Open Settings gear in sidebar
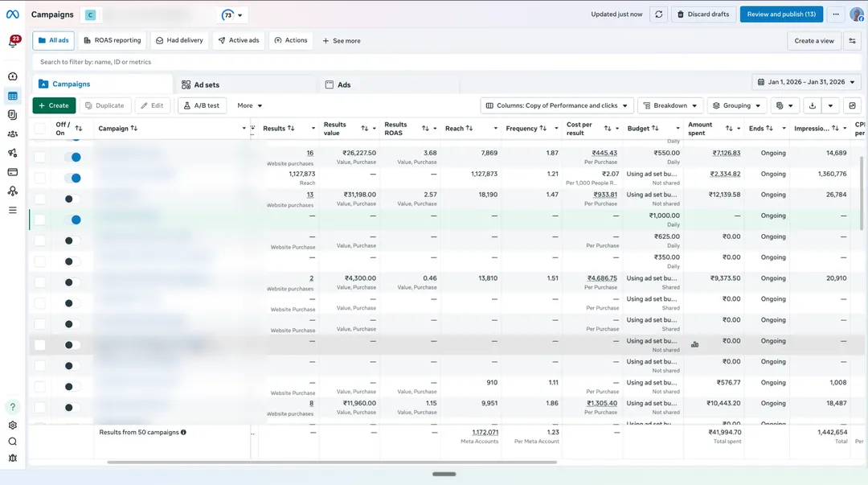868x485 pixels. [13, 425]
